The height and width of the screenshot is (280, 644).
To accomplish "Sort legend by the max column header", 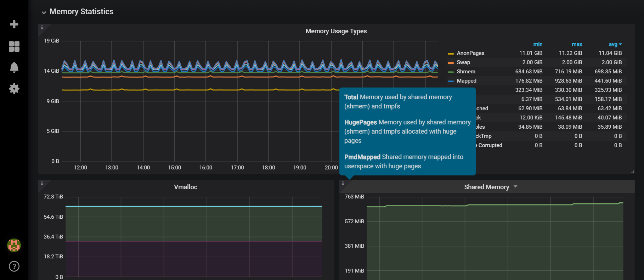I will [x=577, y=44].
